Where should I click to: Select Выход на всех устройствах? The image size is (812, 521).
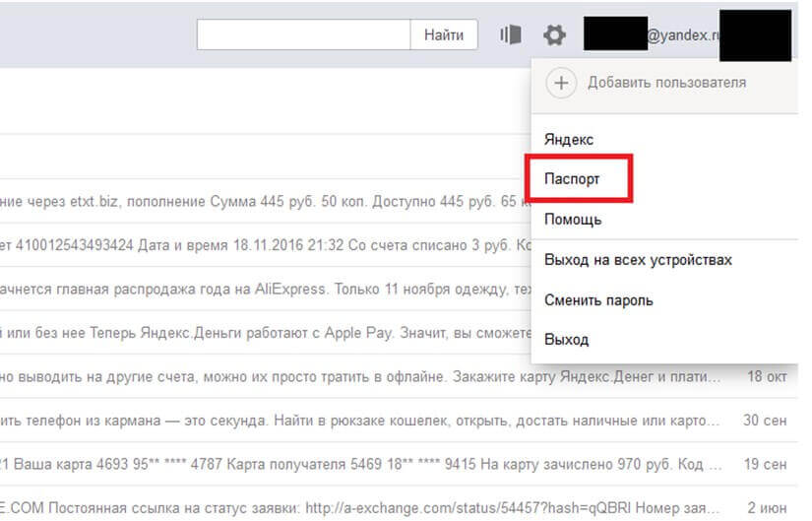[638, 260]
